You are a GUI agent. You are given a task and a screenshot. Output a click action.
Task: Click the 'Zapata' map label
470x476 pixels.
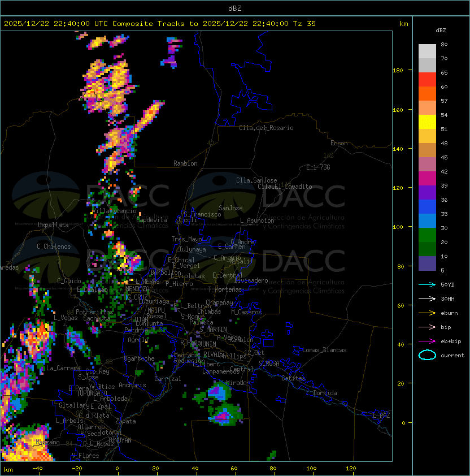(x=125, y=421)
